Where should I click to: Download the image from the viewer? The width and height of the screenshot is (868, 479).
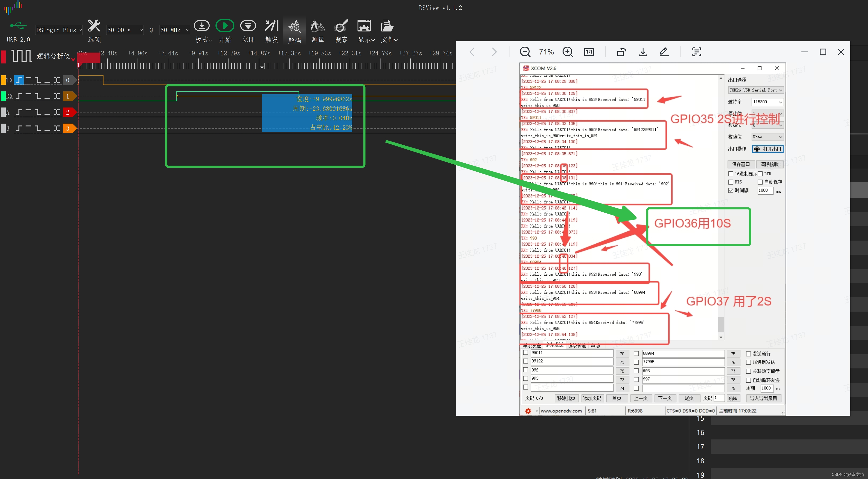643,52
